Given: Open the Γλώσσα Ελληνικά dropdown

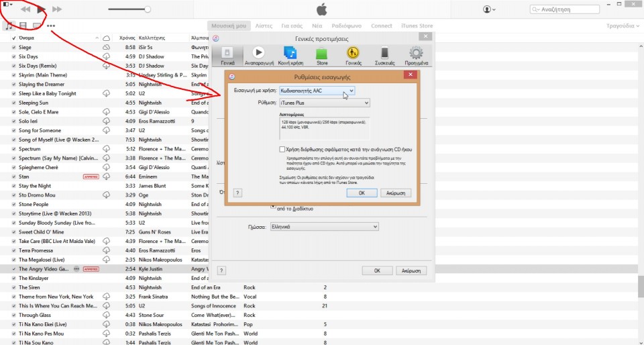Looking at the screenshot, I should 324,227.
